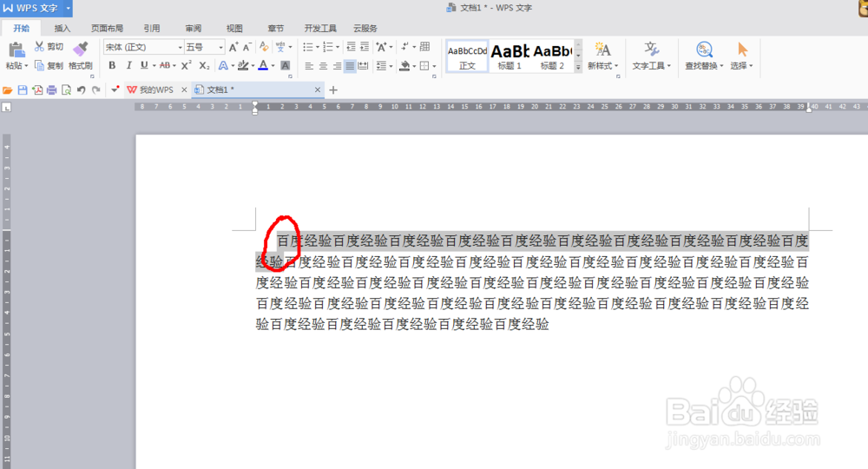
Task: Open the 云服务 ribbon tab
Action: pos(365,29)
